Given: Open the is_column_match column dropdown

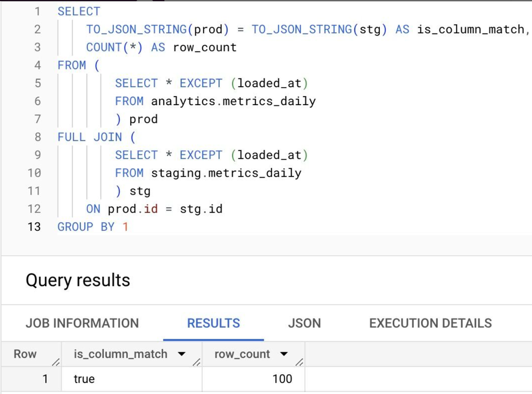Looking at the screenshot, I should pyautogui.click(x=181, y=354).
